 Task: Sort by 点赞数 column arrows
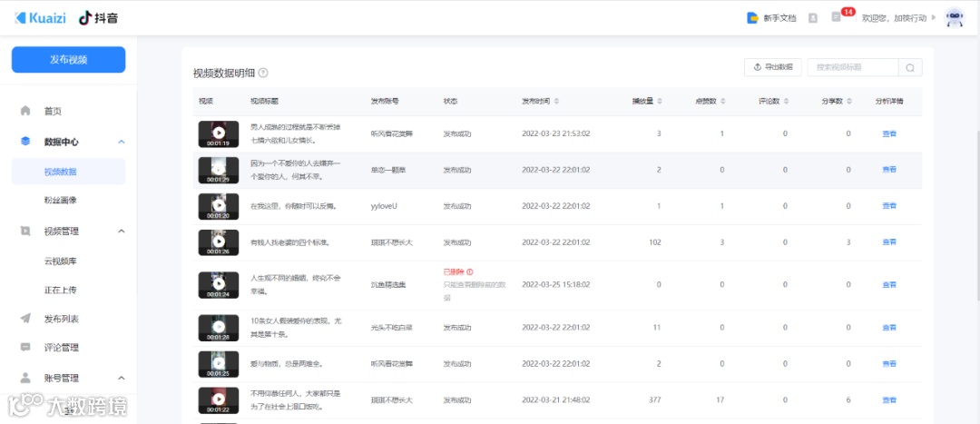[723, 102]
